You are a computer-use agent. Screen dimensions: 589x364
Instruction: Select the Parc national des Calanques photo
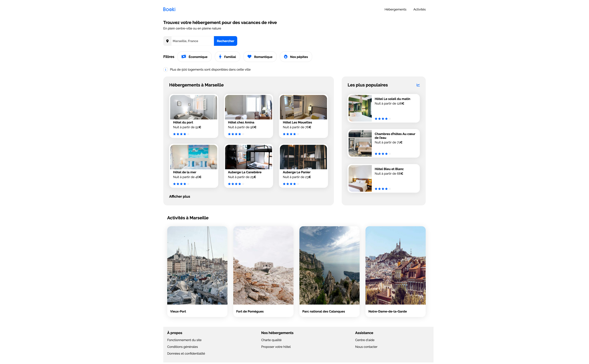tap(329, 265)
